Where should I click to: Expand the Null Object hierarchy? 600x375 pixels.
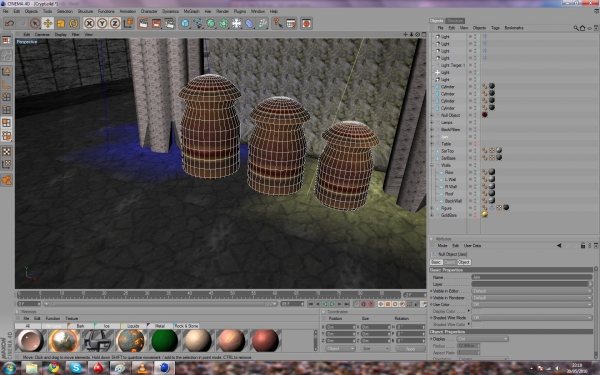432,115
